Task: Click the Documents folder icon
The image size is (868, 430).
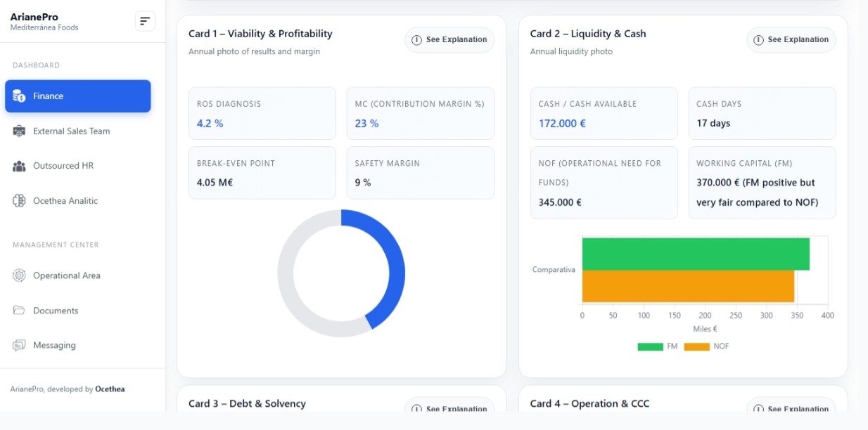Action: coord(19,311)
